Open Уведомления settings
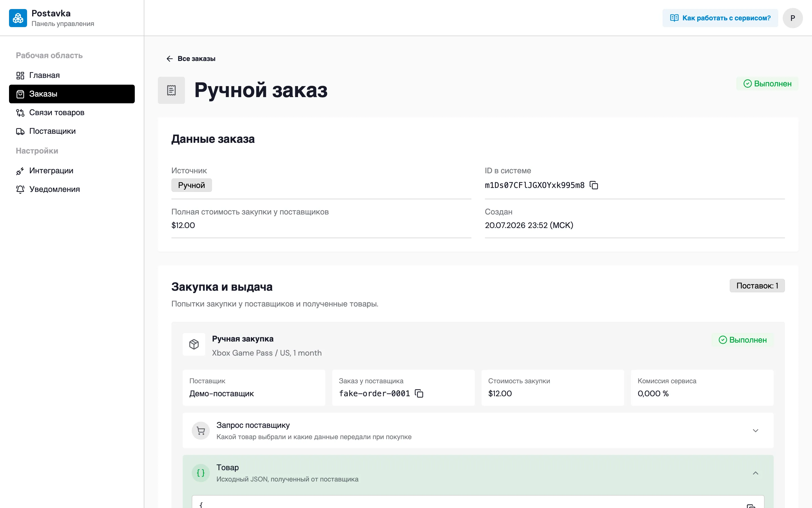The width and height of the screenshot is (812, 508). coord(72,189)
